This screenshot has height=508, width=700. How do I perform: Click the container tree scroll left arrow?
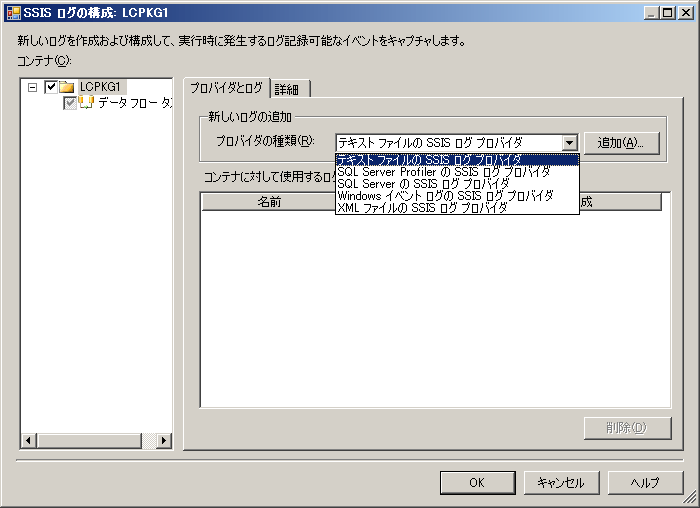[29, 441]
